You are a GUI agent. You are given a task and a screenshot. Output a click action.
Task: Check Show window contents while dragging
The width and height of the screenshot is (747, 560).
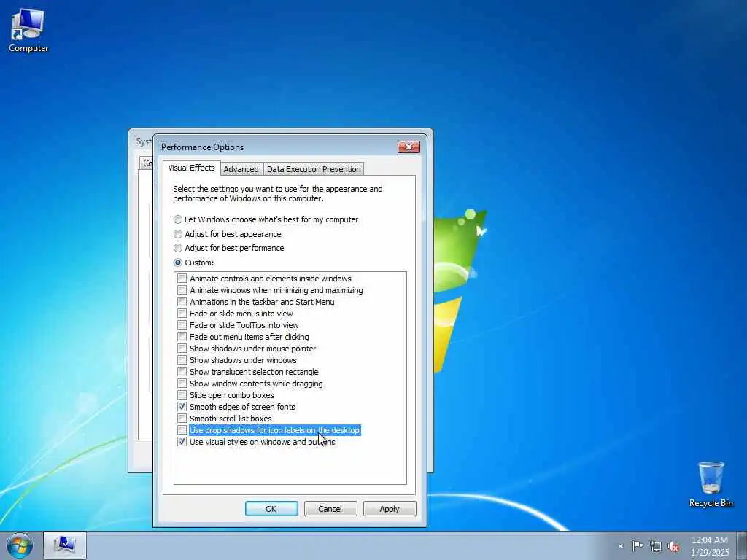(182, 384)
